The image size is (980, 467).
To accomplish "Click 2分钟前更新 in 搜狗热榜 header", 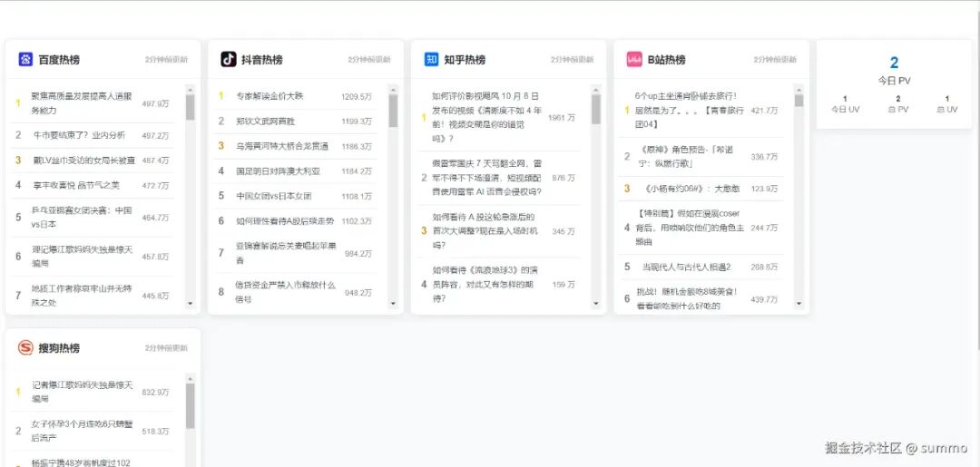I will pos(166,348).
